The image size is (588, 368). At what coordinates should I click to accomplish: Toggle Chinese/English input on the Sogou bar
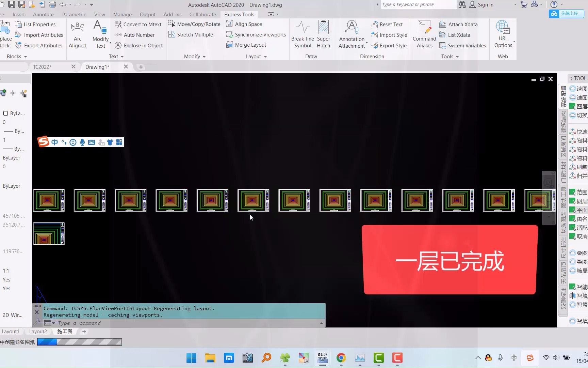[x=55, y=142]
